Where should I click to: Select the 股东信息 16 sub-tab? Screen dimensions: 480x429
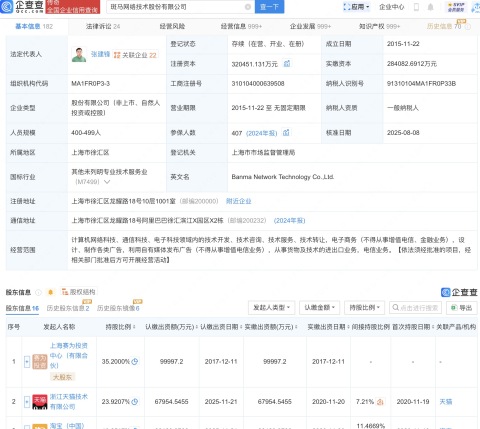pyautogui.click(x=22, y=308)
